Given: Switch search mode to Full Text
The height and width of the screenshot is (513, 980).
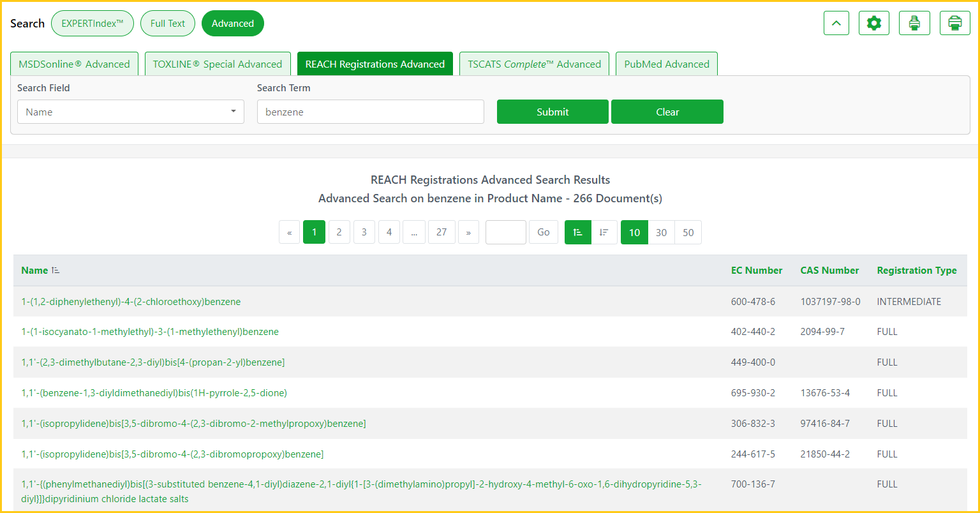Looking at the screenshot, I should (x=168, y=24).
